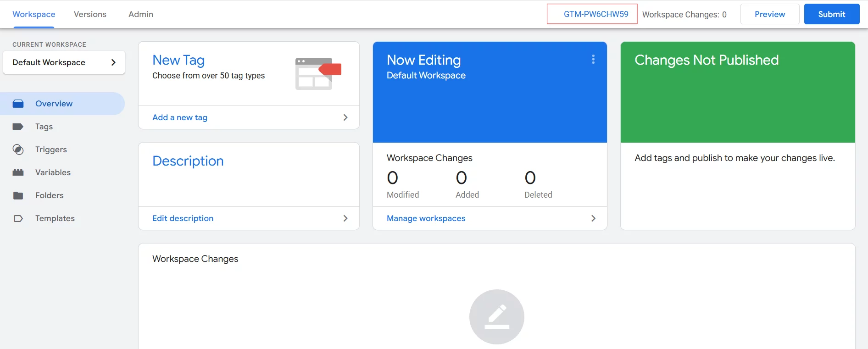Click the Manage workspaces link

(426, 218)
